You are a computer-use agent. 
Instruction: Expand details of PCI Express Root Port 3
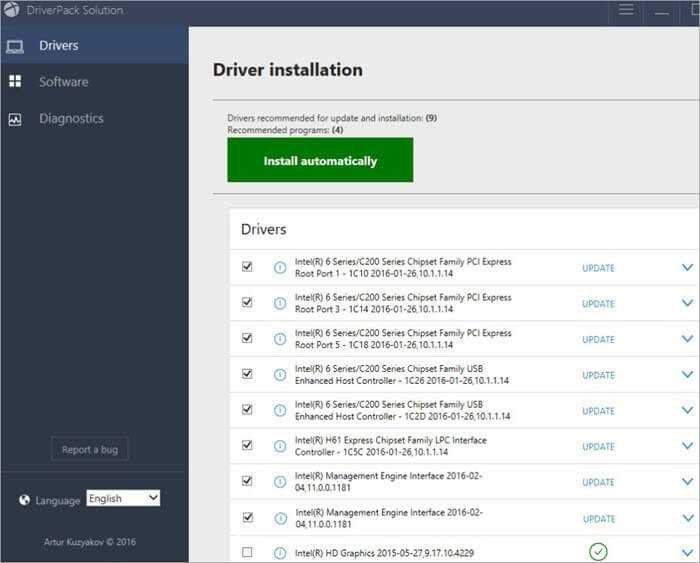click(x=688, y=303)
